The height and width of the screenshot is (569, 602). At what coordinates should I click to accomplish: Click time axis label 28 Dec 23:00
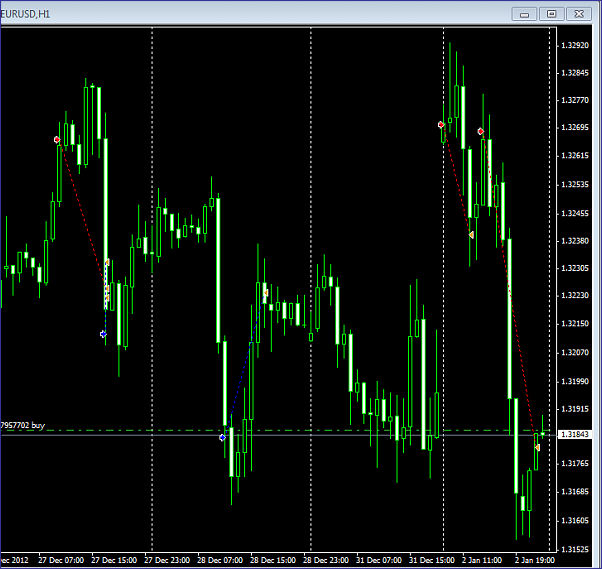326,560
